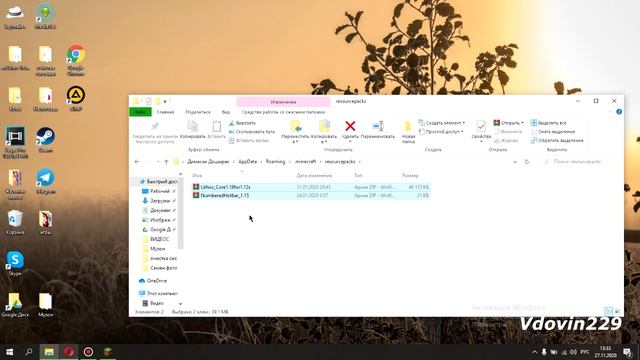Click Скопировать путь in the ribbon
This screenshot has width=640, height=360.
point(252,132)
